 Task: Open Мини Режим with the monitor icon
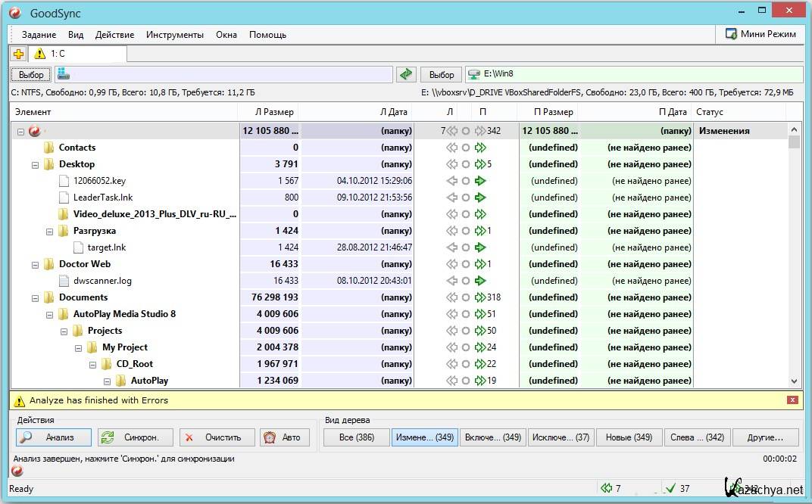tap(762, 34)
